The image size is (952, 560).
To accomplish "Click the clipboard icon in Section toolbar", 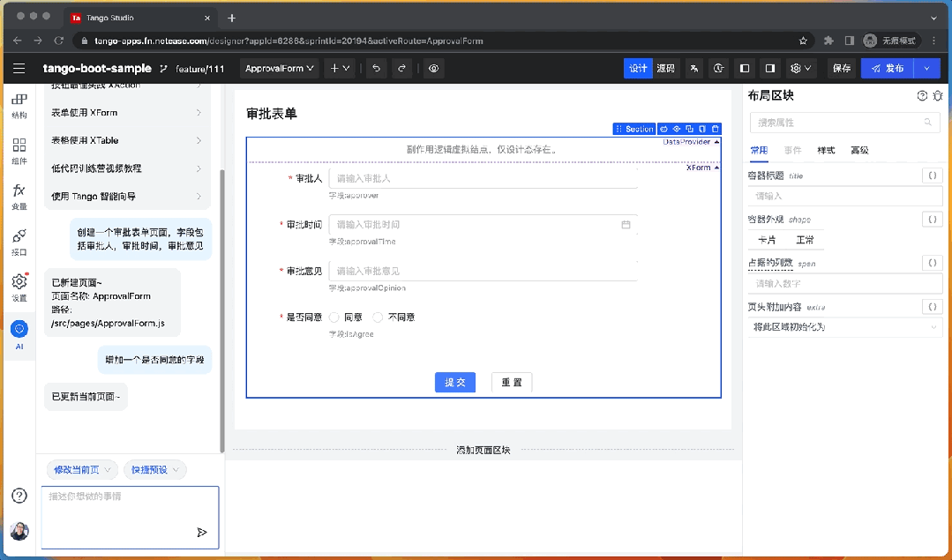I will pyautogui.click(x=702, y=129).
